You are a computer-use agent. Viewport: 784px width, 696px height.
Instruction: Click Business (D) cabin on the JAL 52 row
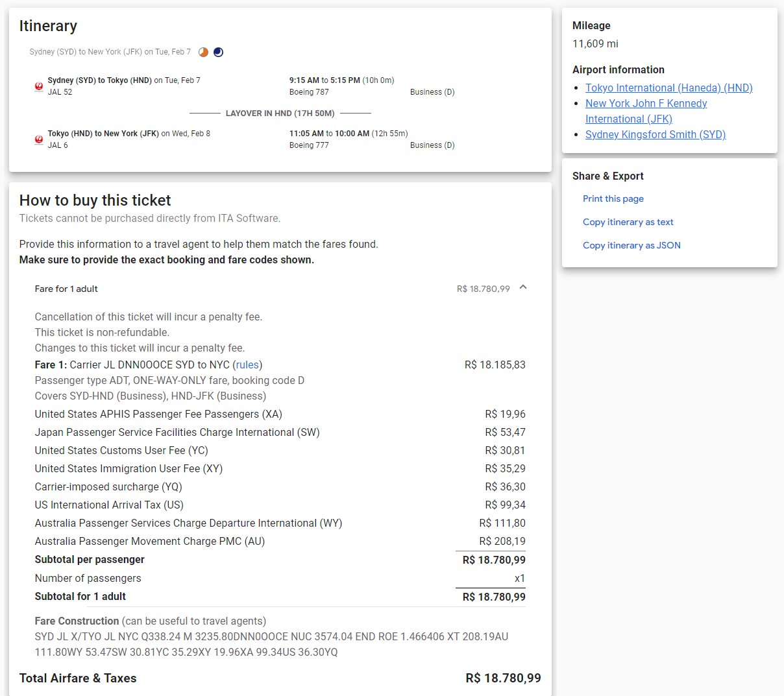click(x=432, y=92)
